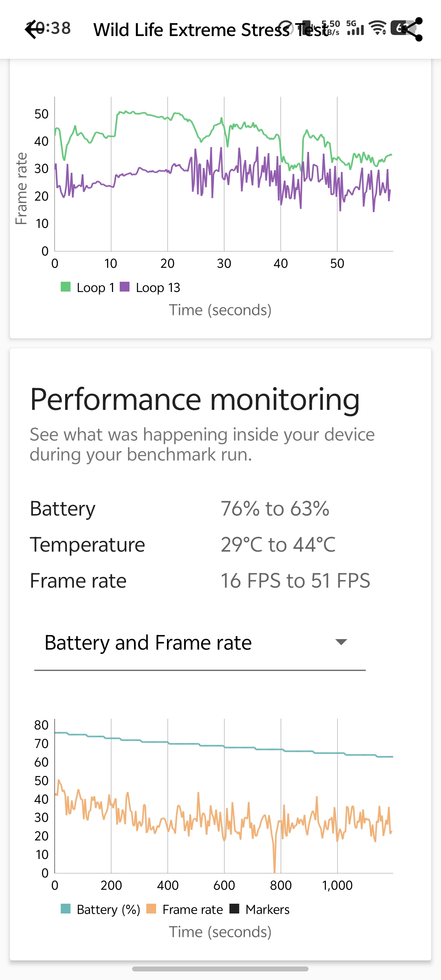Toggle Markers legend series
The height and width of the screenshot is (980, 441).
tap(260, 909)
